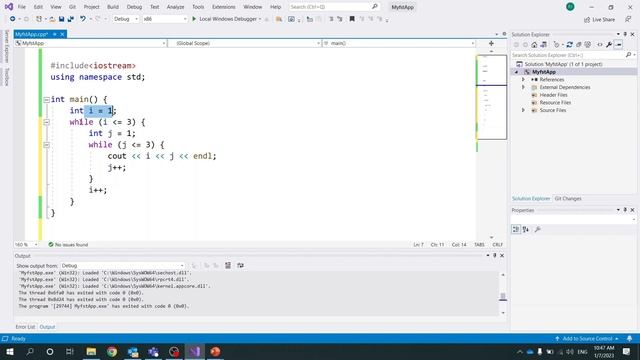
Task: Open the main() member dropdown
Action: [399, 43]
